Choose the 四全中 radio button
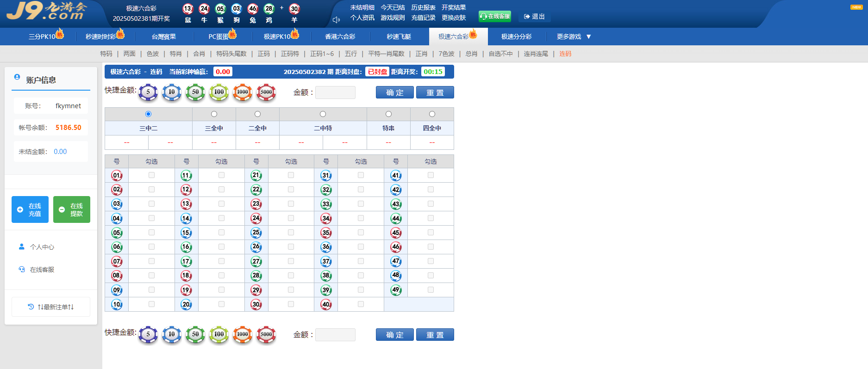Screen dimensions: 868x369 [432, 114]
